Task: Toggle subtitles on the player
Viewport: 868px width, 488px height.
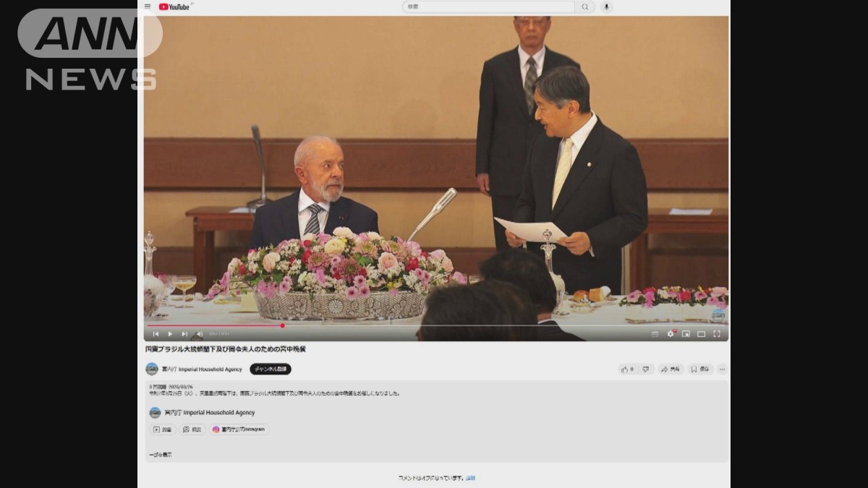Action: coord(655,334)
